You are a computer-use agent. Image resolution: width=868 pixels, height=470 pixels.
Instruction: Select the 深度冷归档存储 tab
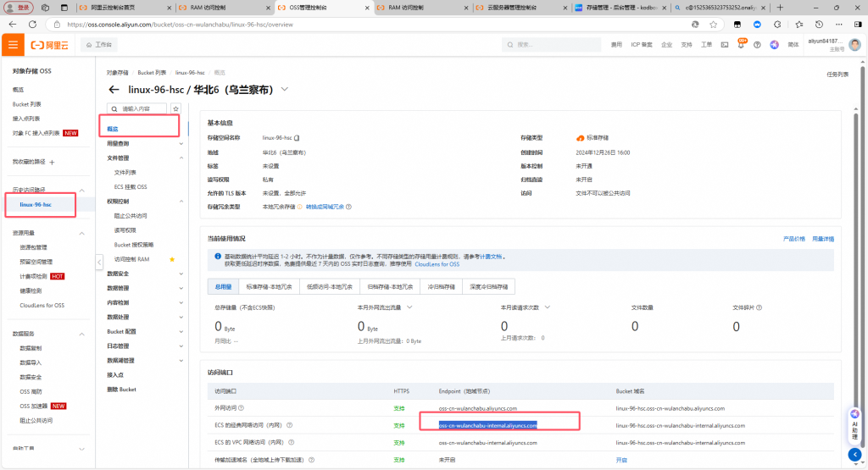pos(488,287)
